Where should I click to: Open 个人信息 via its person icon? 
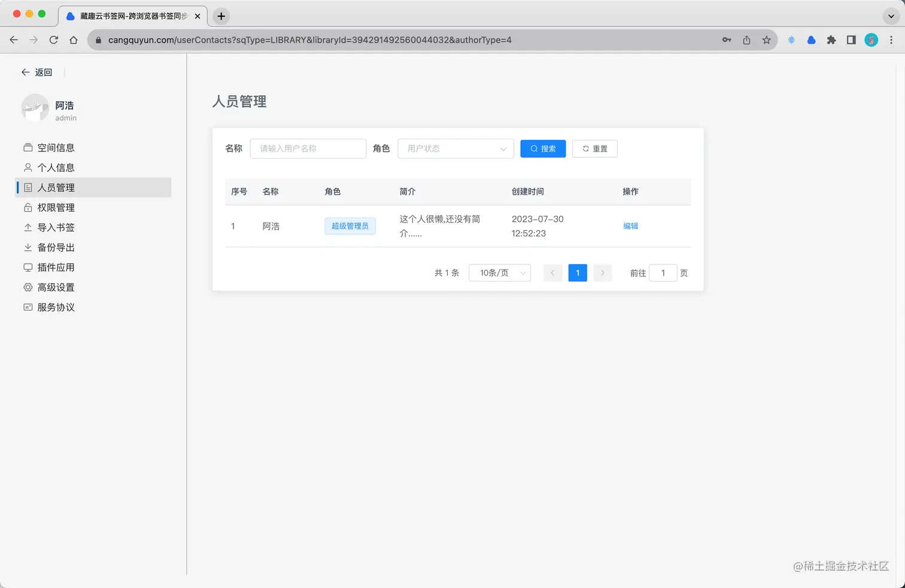pyautogui.click(x=28, y=167)
